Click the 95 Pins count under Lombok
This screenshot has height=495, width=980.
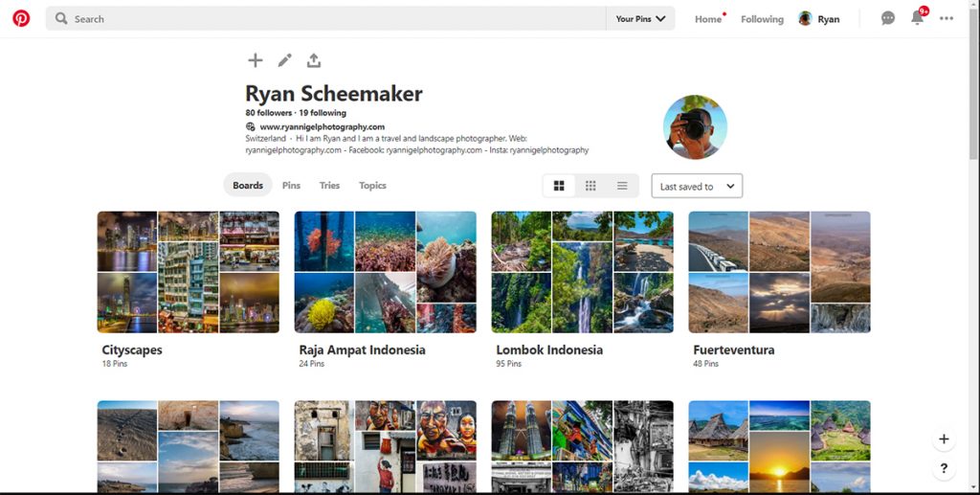pyautogui.click(x=509, y=364)
